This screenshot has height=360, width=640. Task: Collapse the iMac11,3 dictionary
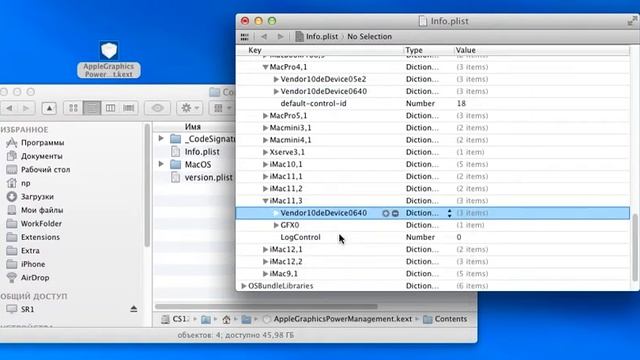pyautogui.click(x=265, y=201)
